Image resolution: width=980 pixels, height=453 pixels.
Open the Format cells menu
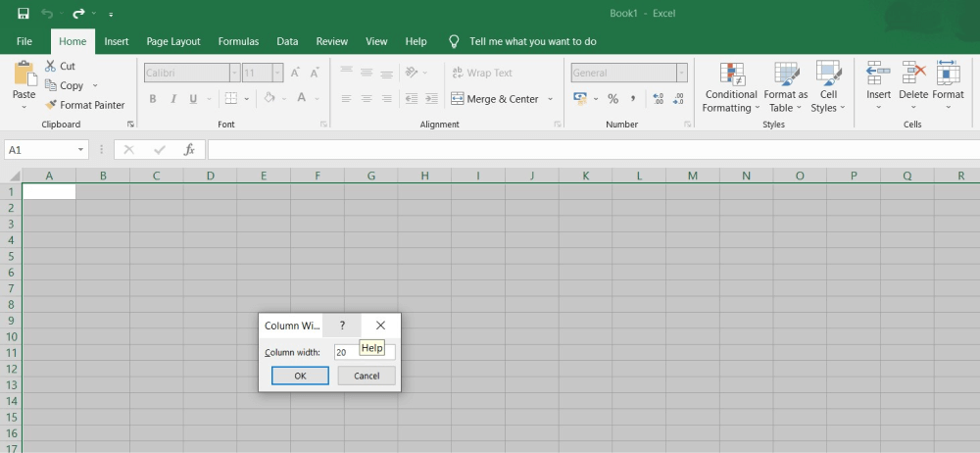click(x=948, y=86)
